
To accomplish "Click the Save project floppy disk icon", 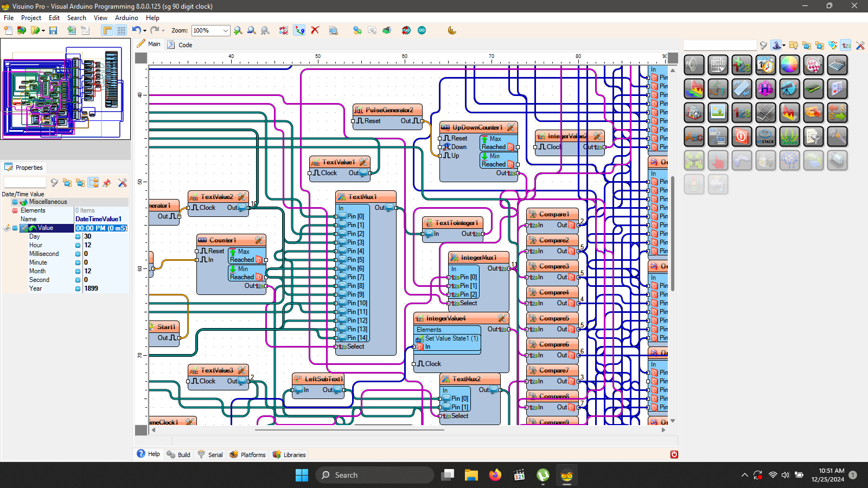I will click(x=53, y=30).
